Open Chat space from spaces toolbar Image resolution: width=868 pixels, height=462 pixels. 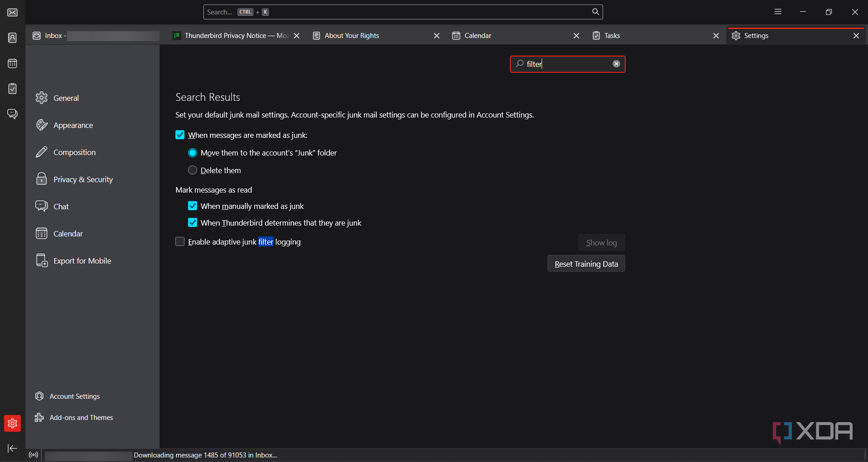click(x=13, y=114)
